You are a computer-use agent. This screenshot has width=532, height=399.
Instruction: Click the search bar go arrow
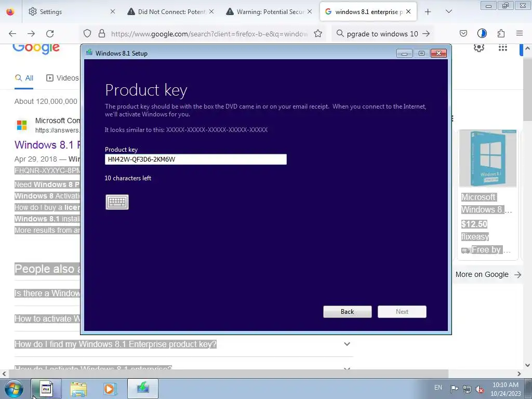tap(426, 34)
